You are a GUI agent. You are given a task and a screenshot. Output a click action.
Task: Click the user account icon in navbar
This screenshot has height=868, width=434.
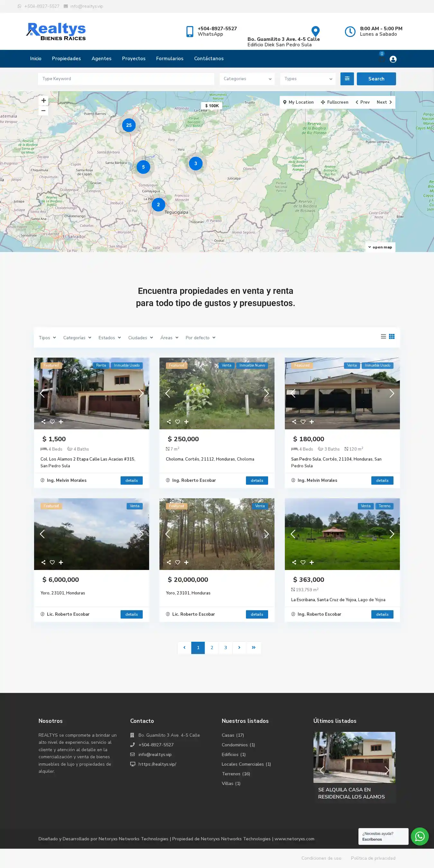(393, 59)
